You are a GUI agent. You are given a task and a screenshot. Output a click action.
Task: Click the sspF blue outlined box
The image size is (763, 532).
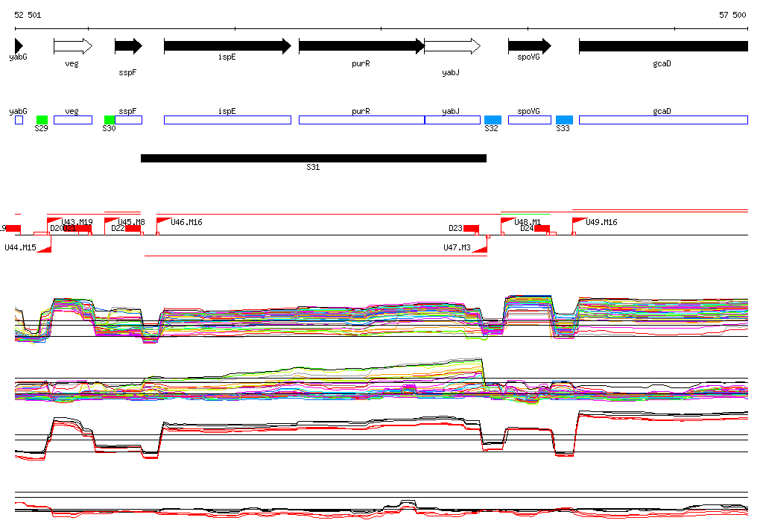pos(128,120)
